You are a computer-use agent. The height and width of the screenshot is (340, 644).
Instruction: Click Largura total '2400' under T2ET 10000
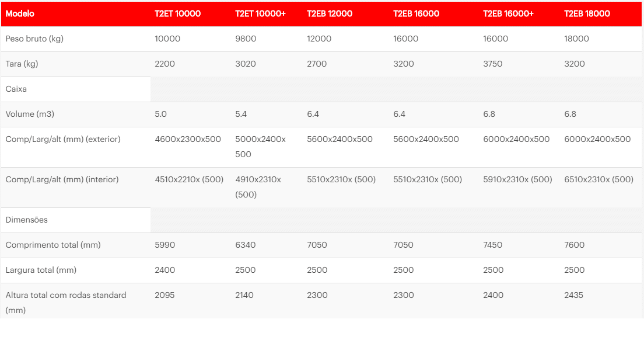tap(164, 270)
